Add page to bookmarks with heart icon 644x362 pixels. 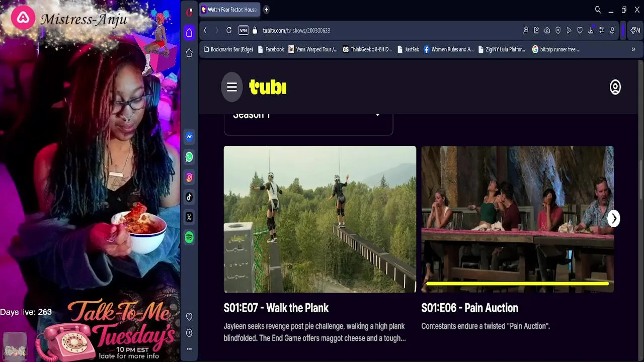click(580, 30)
